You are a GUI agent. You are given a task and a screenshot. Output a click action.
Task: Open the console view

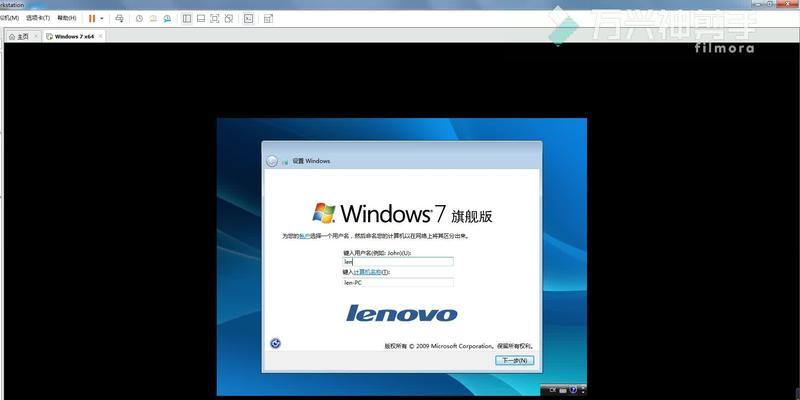pyautogui.click(x=248, y=18)
